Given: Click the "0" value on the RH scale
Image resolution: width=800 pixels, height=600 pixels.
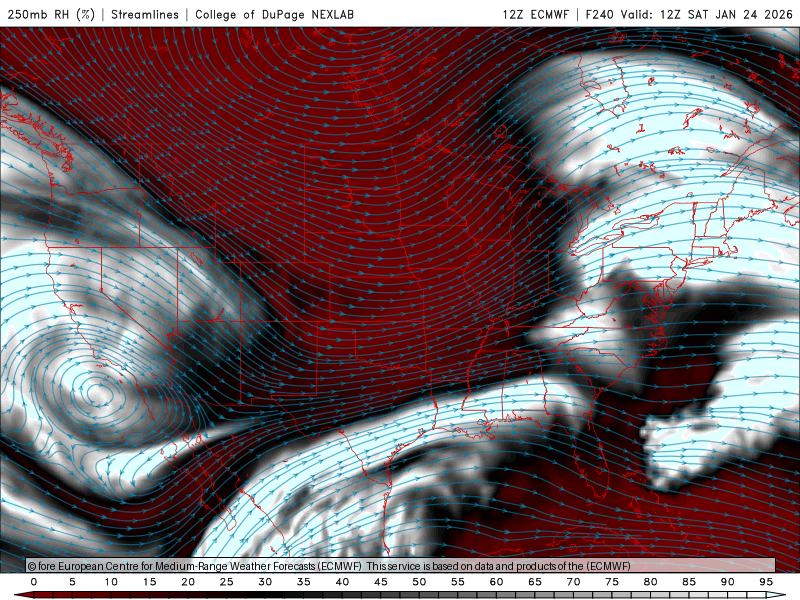Looking at the screenshot, I should tap(34, 582).
